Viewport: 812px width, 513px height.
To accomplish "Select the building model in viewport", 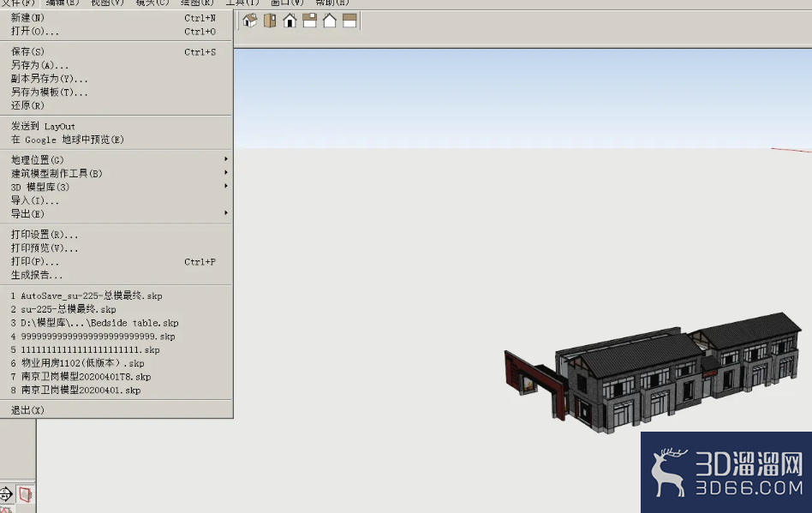I will tap(653, 373).
